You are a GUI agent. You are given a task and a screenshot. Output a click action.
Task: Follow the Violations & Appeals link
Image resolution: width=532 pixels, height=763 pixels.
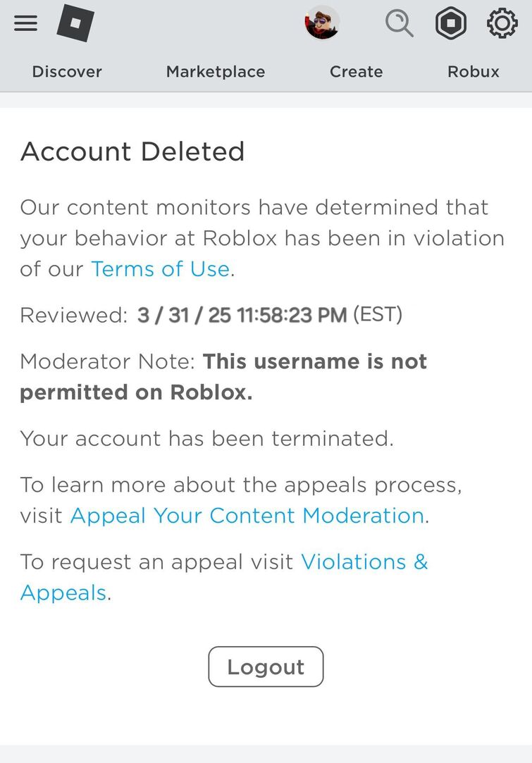tap(364, 562)
